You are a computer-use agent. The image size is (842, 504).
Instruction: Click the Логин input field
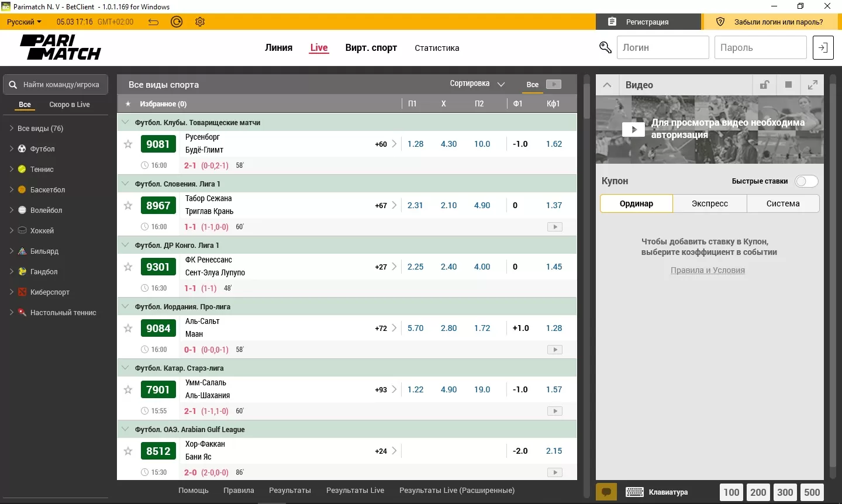662,48
